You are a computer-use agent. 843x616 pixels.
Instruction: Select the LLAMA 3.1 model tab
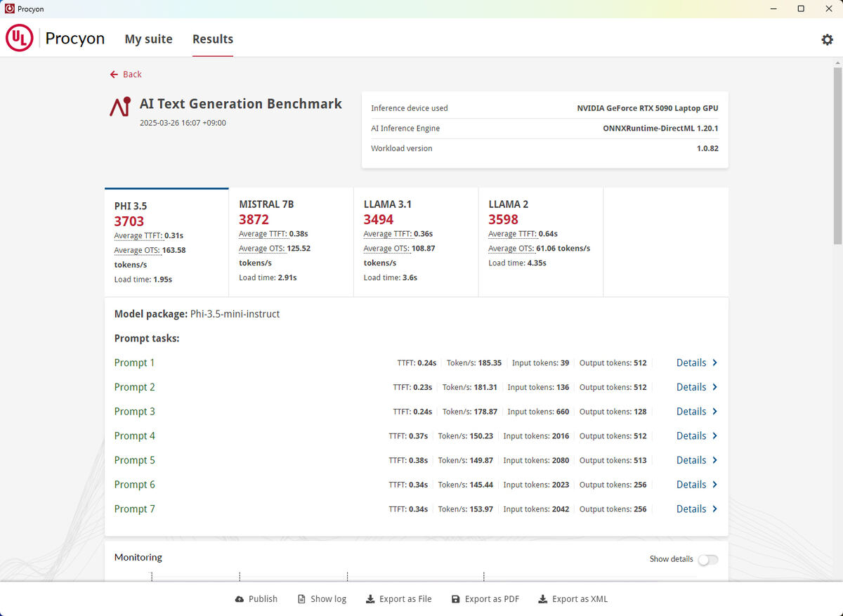coord(416,242)
